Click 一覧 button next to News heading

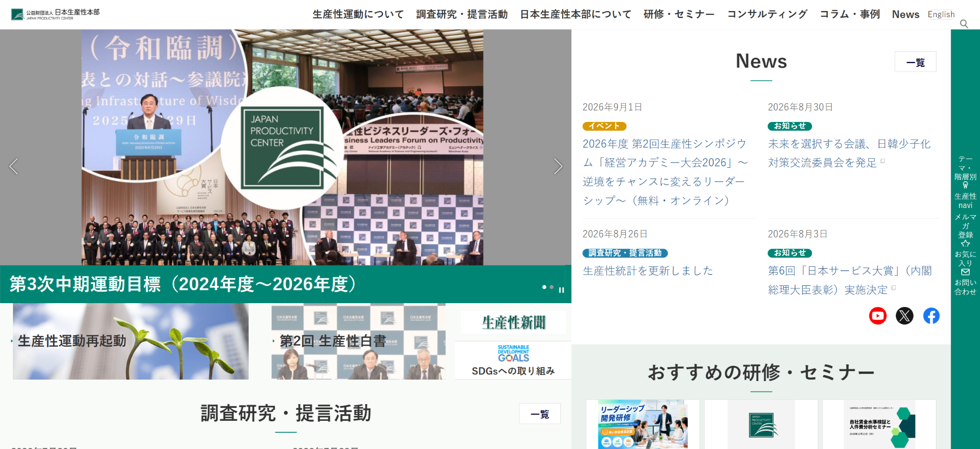[915, 62]
